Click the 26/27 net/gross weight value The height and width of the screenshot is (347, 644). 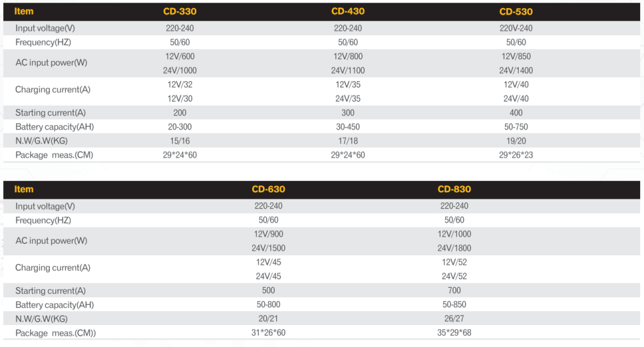click(454, 319)
